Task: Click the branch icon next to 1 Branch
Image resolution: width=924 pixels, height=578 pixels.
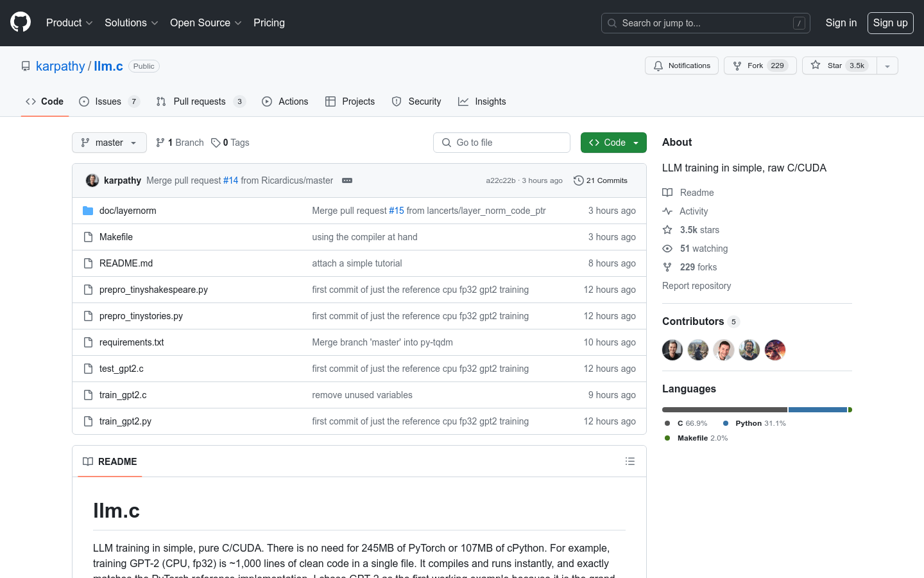Action: 160,143
